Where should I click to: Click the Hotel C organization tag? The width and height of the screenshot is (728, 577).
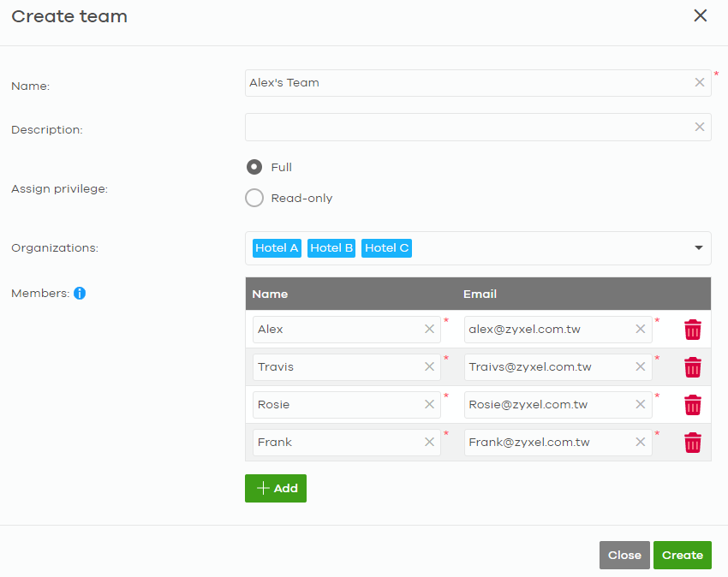(x=386, y=248)
